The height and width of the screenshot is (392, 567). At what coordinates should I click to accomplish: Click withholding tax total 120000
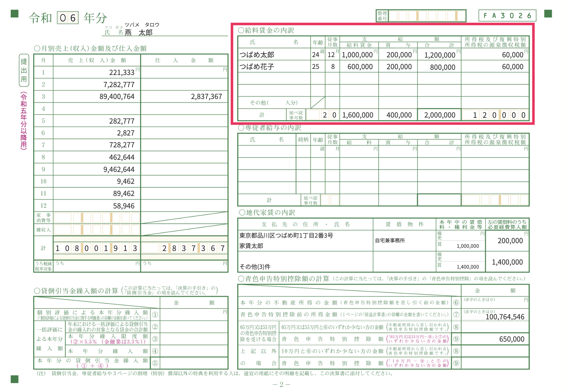tap(495, 115)
